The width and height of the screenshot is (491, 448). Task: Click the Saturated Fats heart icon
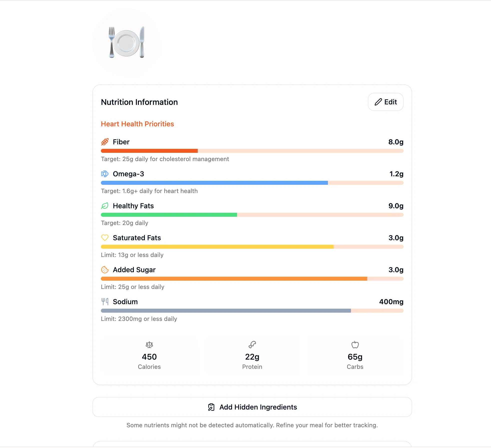(x=105, y=238)
